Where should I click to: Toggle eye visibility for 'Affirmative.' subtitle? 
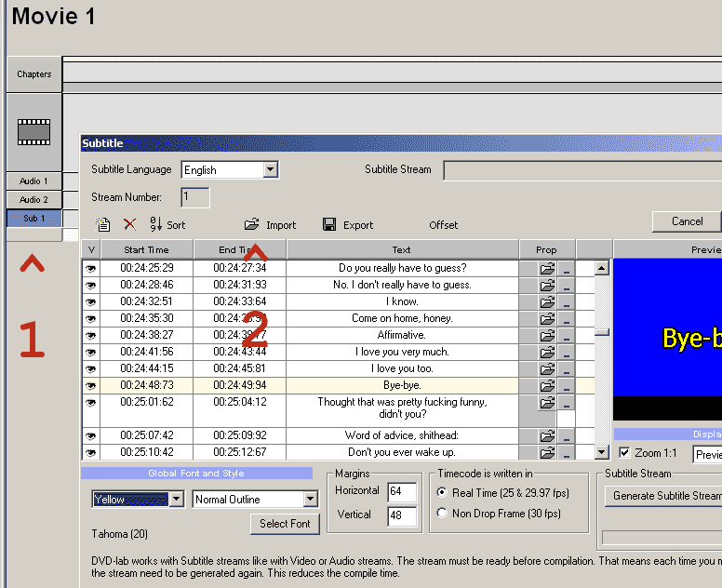pos(90,335)
